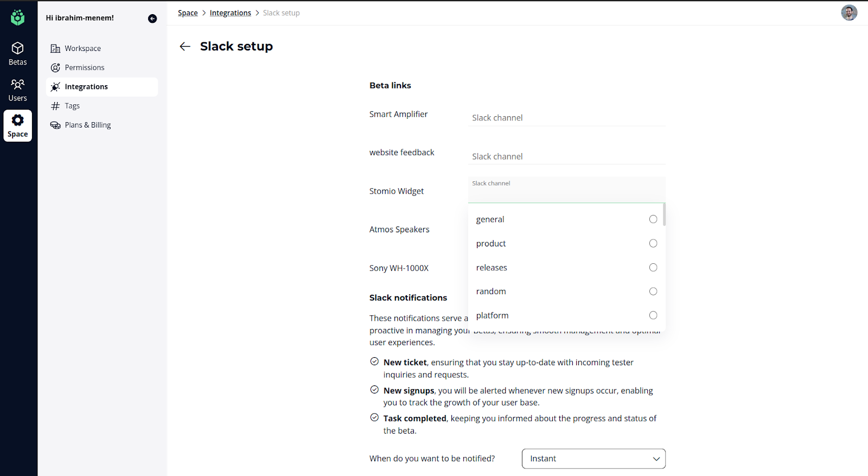Click the Space gear icon

click(x=18, y=120)
